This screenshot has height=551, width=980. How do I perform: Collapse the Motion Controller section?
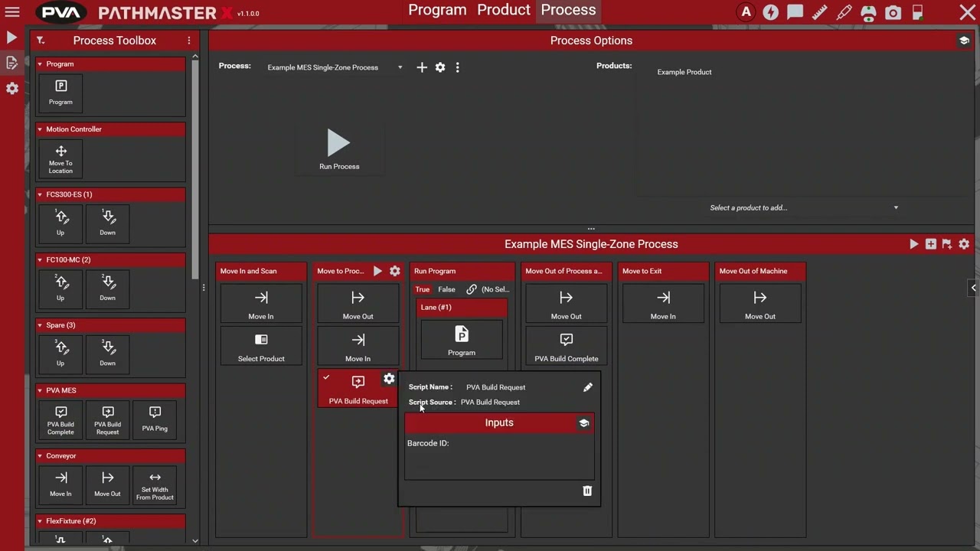coord(40,129)
